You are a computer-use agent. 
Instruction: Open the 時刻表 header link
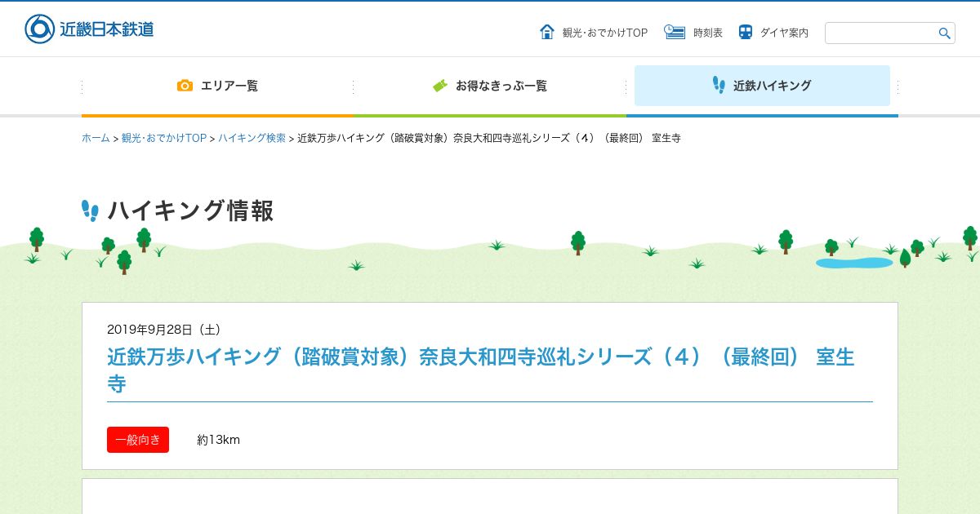[x=708, y=33]
